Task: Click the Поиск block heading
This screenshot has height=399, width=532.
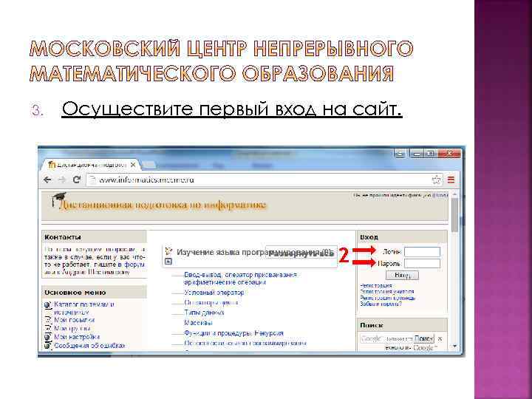Action: (x=372, y=325)
